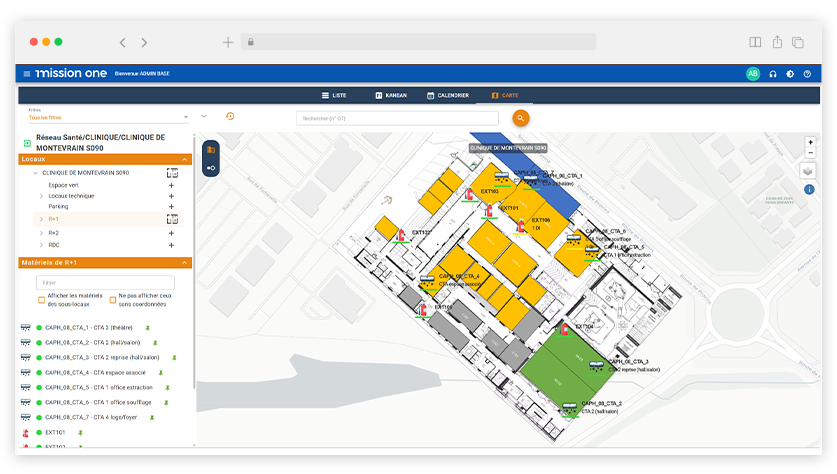Click the CAPH_08_CTA_2 marker on the map

click(570, 409)
